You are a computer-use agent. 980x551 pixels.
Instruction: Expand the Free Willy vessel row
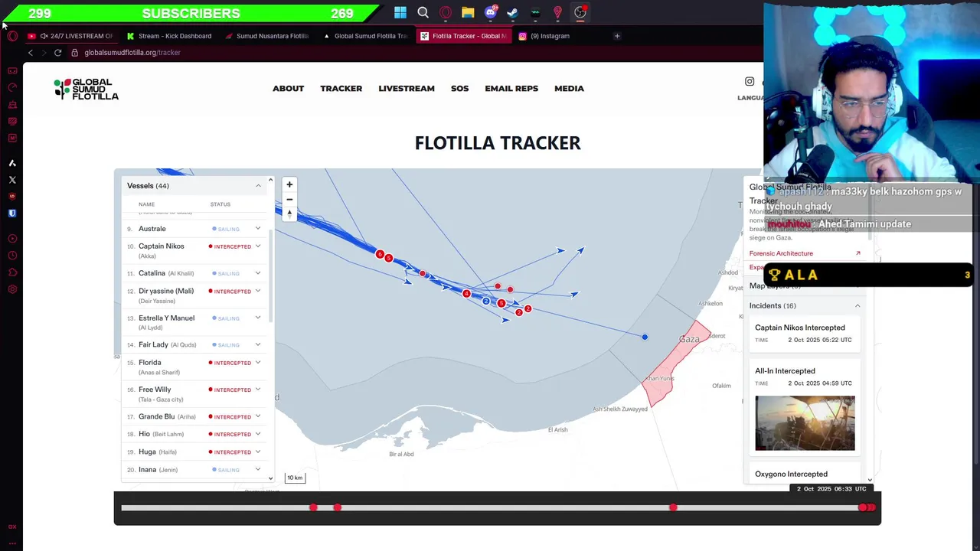pos(258,390)
